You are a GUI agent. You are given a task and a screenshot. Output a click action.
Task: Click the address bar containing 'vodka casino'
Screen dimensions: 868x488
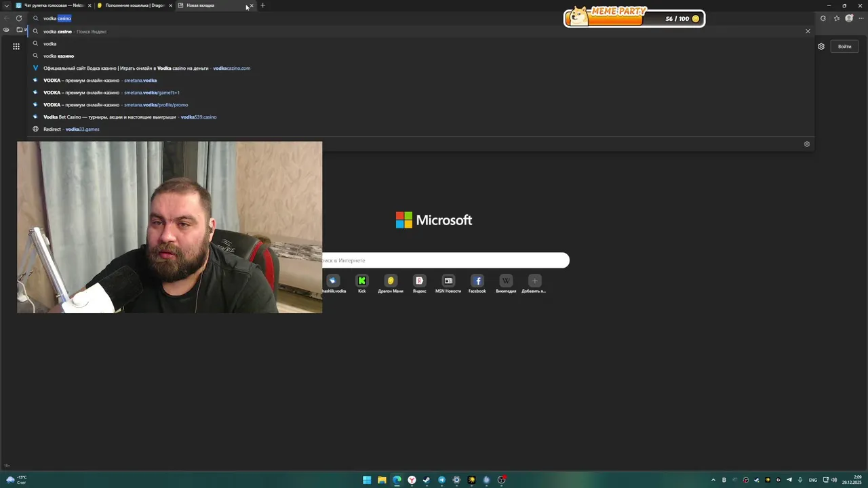pyautogui.click(x=420, y=18)
